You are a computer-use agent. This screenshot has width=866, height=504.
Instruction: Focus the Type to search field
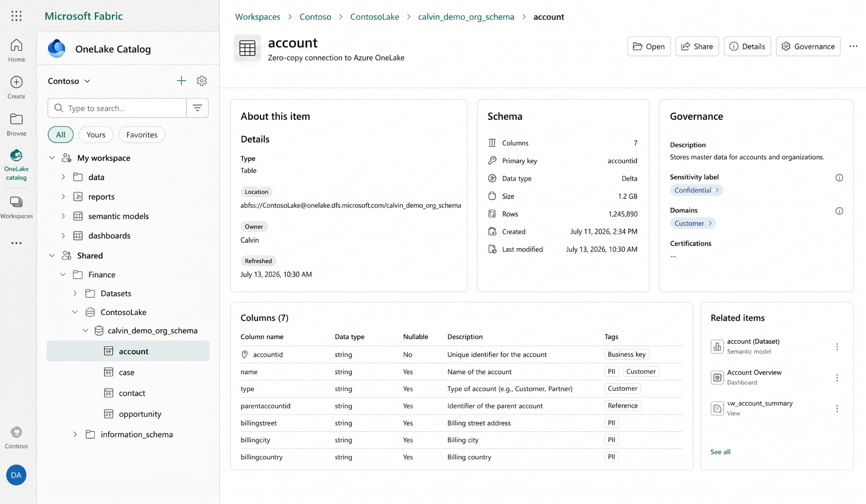(117, 108)
